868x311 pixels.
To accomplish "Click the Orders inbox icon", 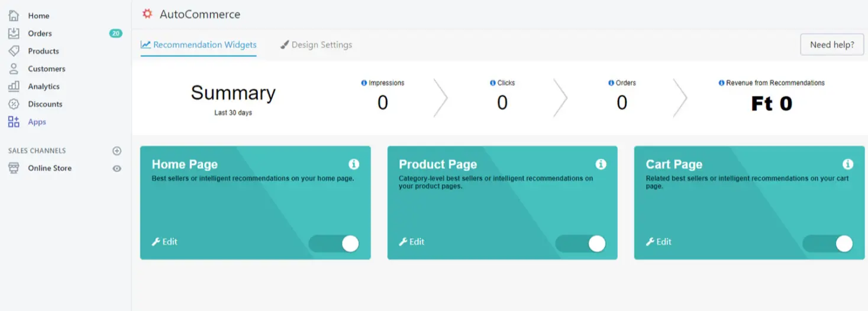I will click(14, 33).
